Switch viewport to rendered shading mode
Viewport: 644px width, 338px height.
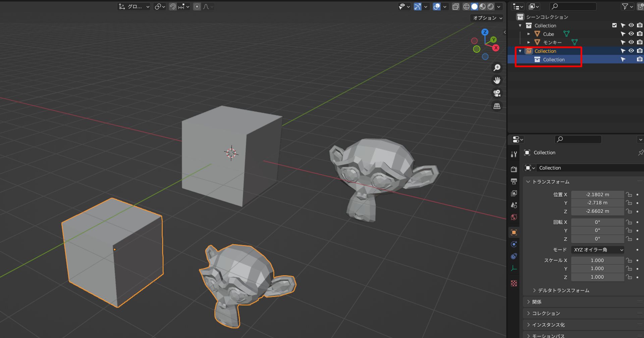pos(490,6)
